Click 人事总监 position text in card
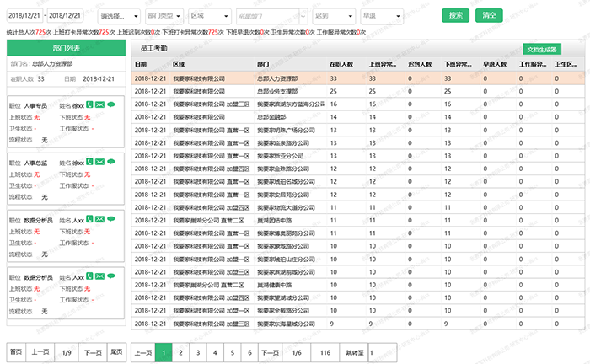 click(x=35, y=163)
